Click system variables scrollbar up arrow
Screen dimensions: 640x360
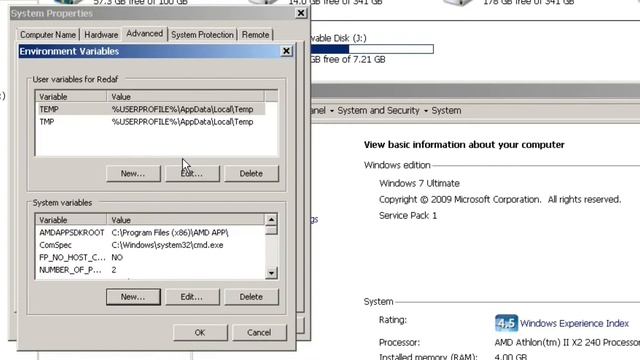point(271,220)
